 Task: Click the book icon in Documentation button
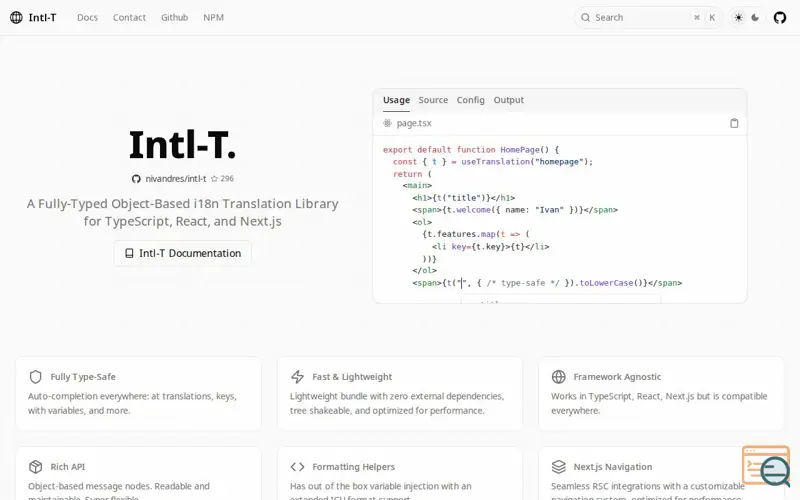tap(130, 253)
